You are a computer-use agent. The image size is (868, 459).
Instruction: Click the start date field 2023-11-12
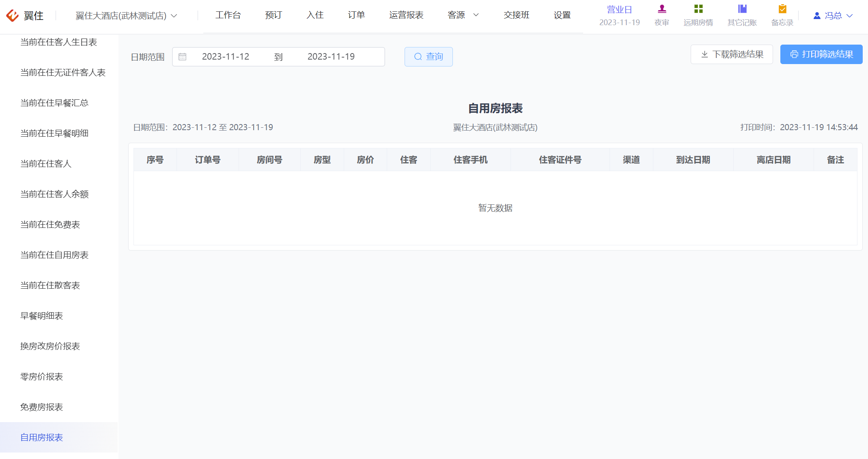tap(226, 57)
